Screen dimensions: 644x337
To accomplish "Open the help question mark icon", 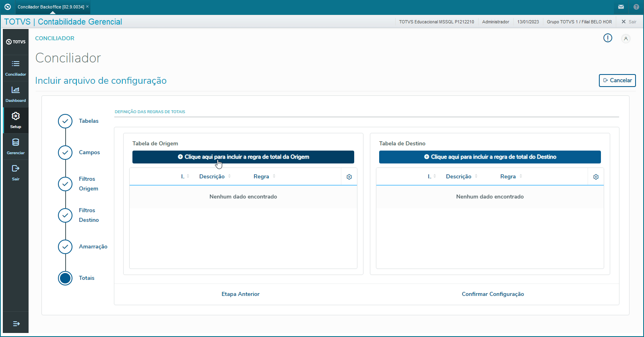I will click(636, 7).
